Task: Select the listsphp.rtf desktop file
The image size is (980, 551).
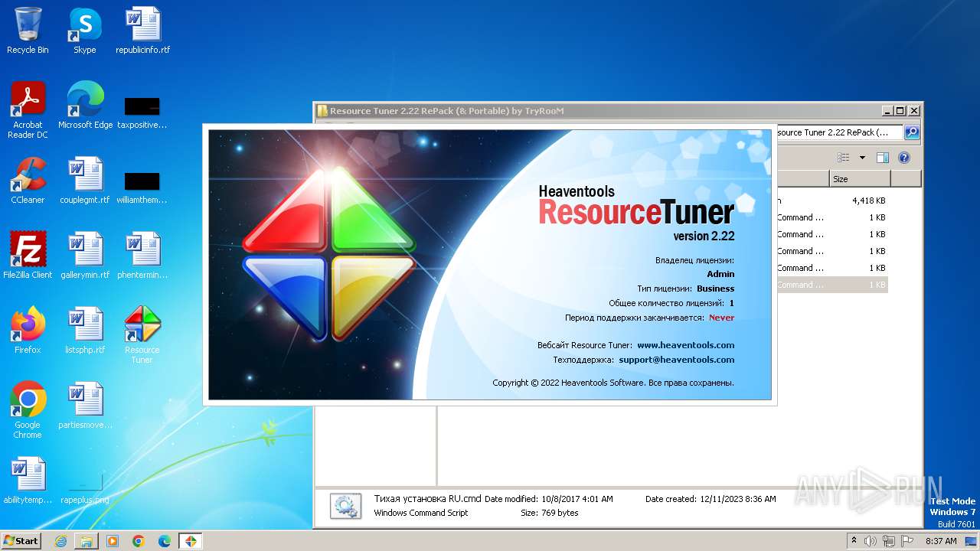Action: (x=85, y=331)
